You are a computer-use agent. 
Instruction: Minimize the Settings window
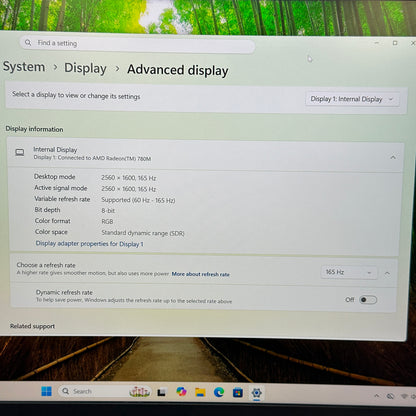click(377, 43)
